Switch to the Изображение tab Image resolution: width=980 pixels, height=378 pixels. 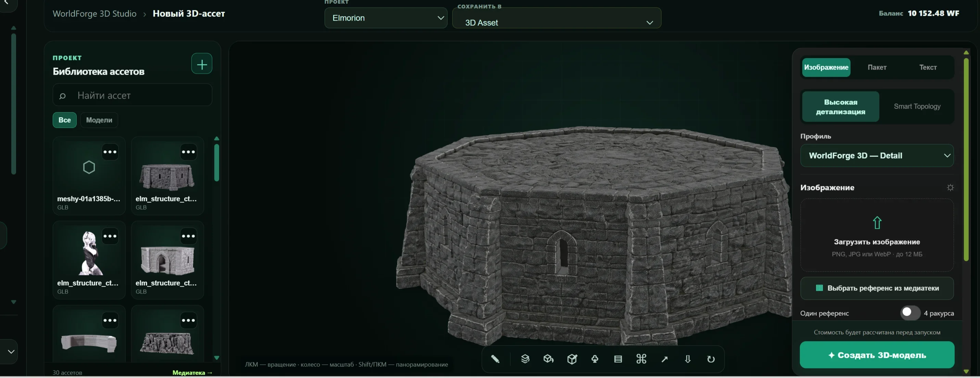tap(826, 68)
